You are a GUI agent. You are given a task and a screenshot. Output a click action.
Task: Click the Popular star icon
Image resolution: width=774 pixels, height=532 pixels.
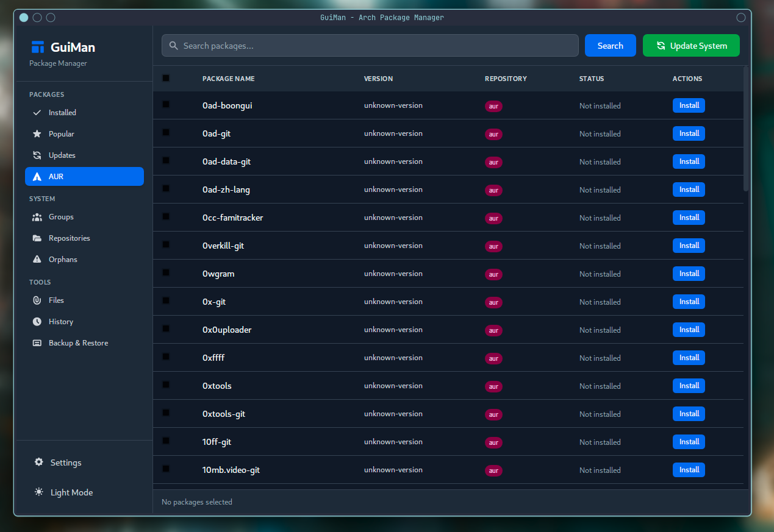pyautogui.click(x=37, y=134)
